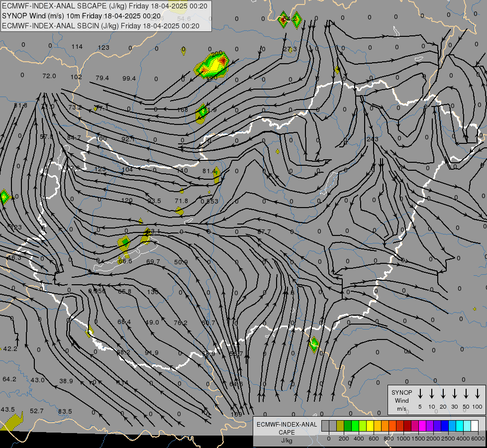Click the large multicolor CAPE patch near 200
The image size is (487, 448).
point(212,66)
